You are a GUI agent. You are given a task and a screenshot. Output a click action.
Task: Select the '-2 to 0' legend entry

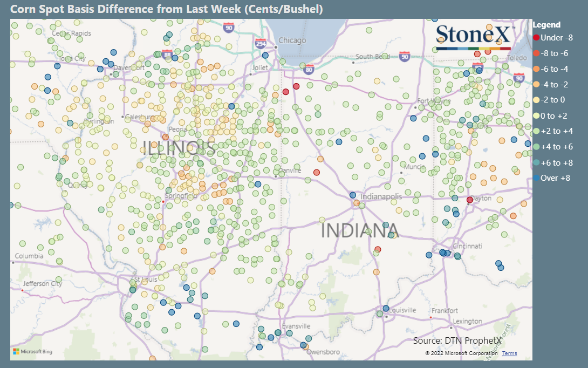pyautogui.click(x=549, y=100)
